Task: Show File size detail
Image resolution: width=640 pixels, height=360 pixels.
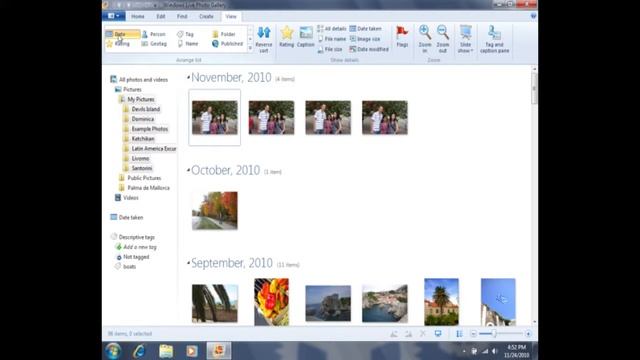Action: click(x=330, y=49)
